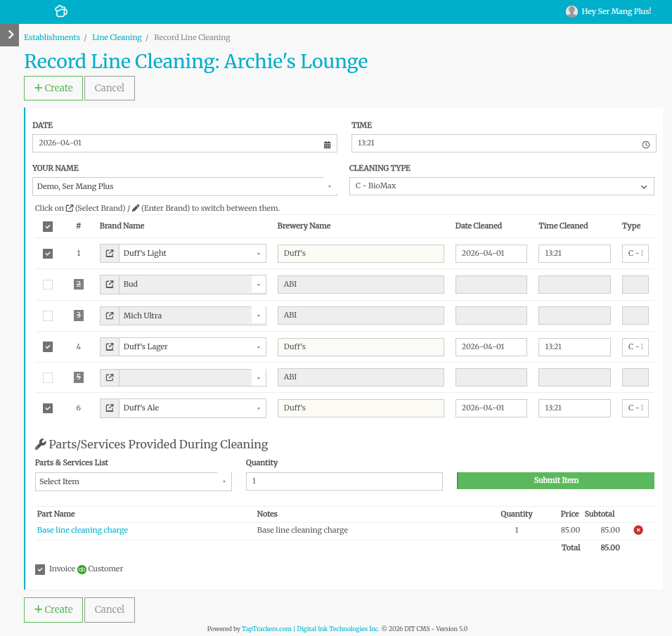Click the Duff's brewery field on line 1
The width and height of the screenshot is (672, 636).
(361, 254)
